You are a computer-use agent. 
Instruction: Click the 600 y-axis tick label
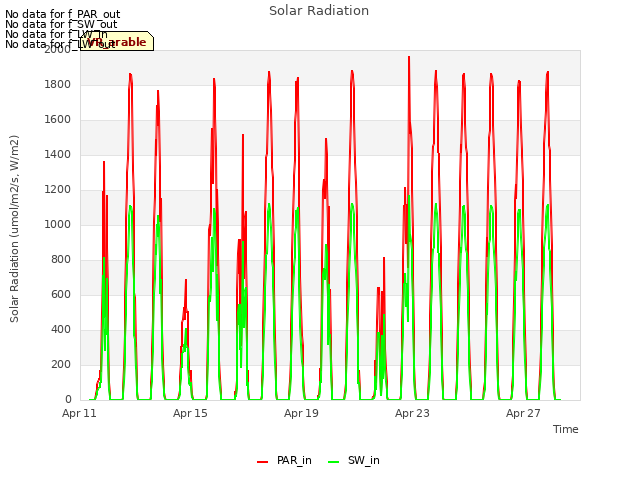tap(61, 295)
